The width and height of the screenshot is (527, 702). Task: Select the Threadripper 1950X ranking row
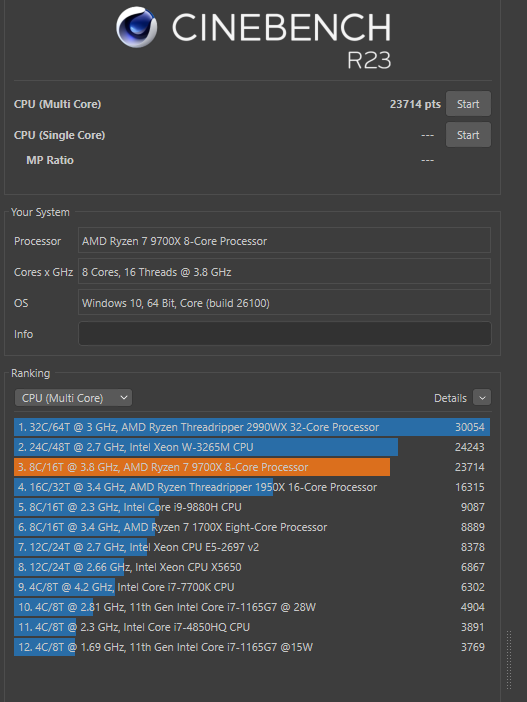click(x=252, y=487)
